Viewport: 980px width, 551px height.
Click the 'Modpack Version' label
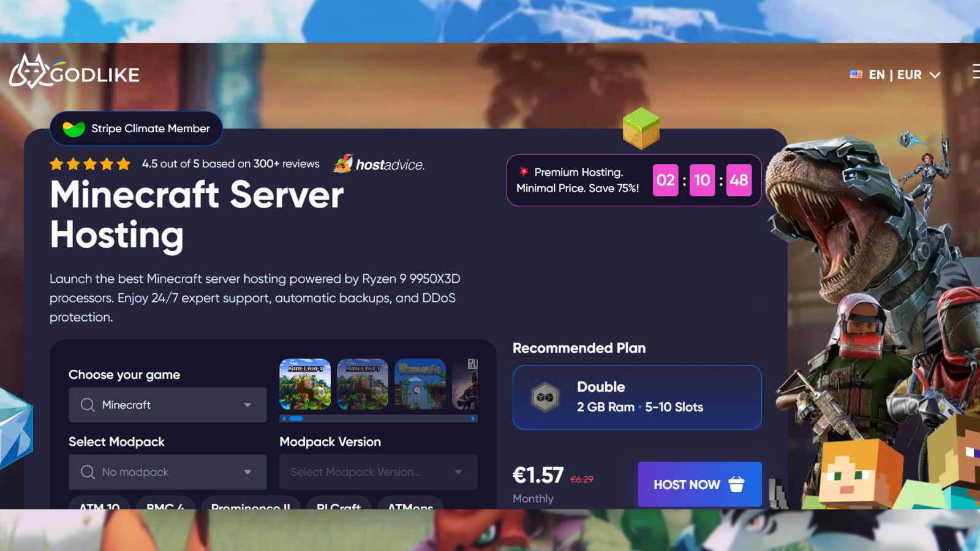click(330, 441)
